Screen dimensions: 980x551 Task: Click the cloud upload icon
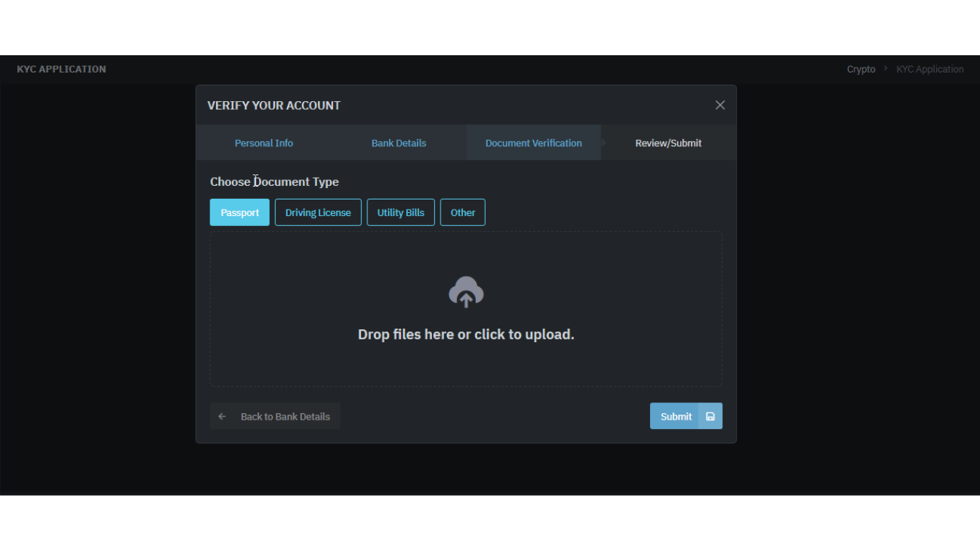point(466,292)
